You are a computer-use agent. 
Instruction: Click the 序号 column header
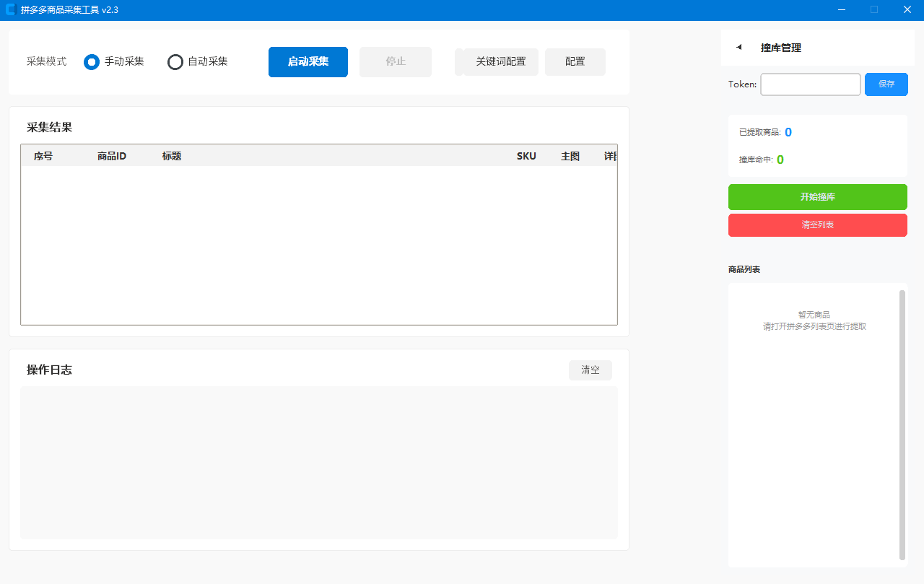click(43, 156)
